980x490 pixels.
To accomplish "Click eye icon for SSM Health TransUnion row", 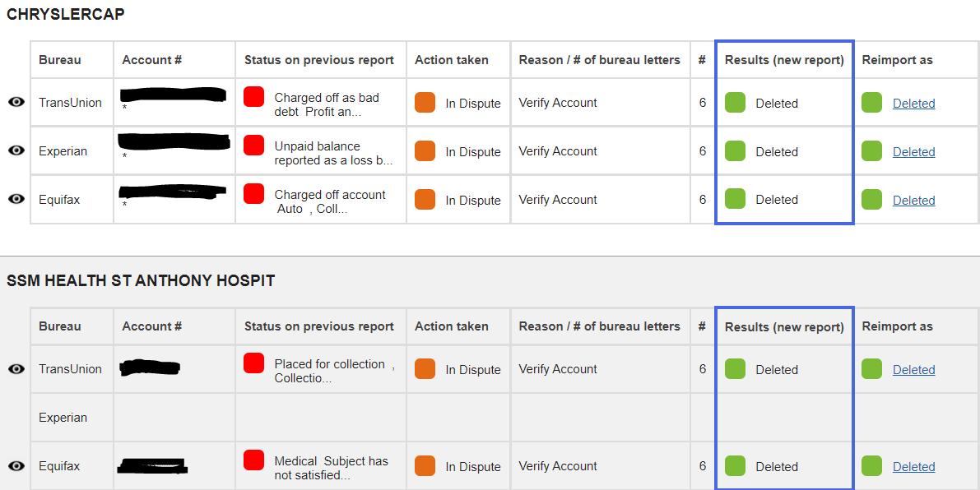I will click(16, 369).
